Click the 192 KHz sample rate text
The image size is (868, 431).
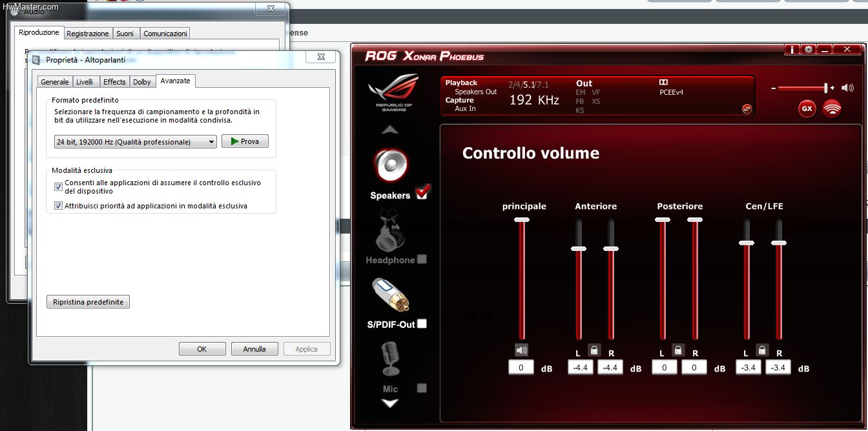534,100
